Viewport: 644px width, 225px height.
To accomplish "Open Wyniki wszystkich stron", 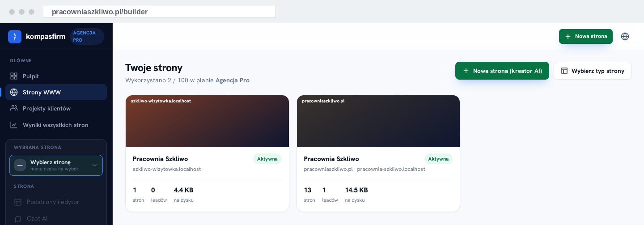I will click(56, 125).
